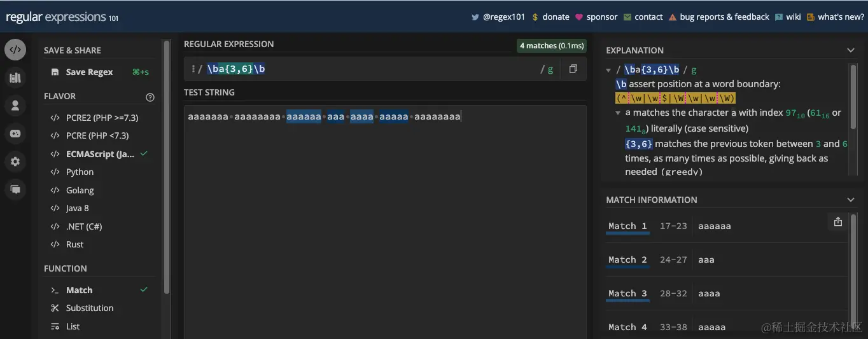Viewport: 868px width, 339px height.
Task: Copy regex to clipboard icon
Action: pyautogui.click(x=573, y=69)
